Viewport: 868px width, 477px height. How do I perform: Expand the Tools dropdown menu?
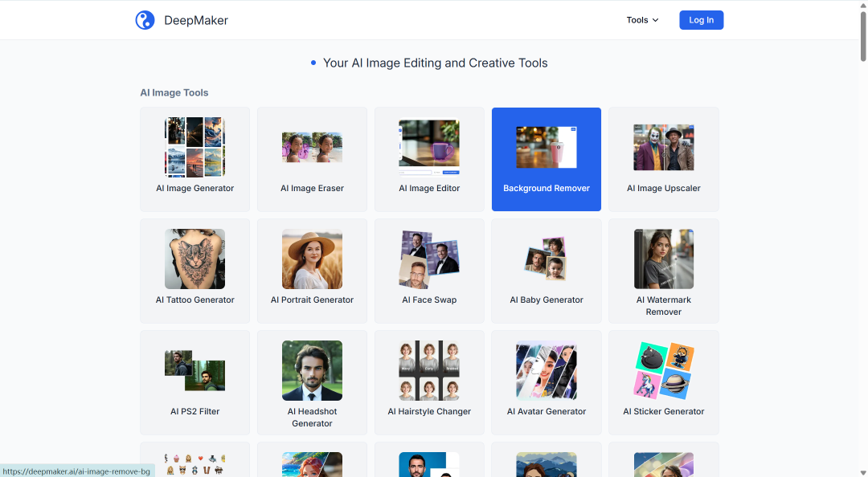click(642, 20)
